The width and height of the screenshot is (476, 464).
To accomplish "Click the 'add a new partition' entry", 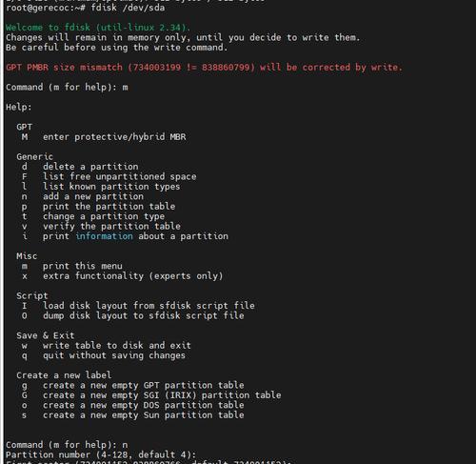I will (93, 196).
